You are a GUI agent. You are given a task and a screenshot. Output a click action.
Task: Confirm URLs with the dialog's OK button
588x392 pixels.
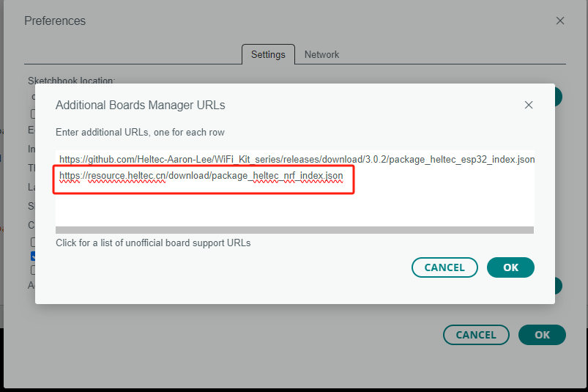coord(510,267)
